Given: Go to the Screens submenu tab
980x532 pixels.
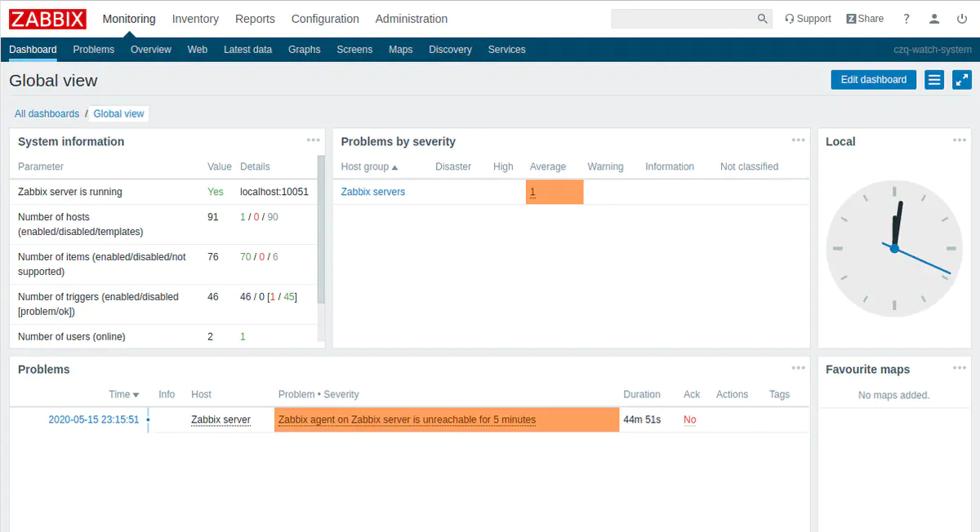Looking at the screenshot, I should tap(354, 50).
